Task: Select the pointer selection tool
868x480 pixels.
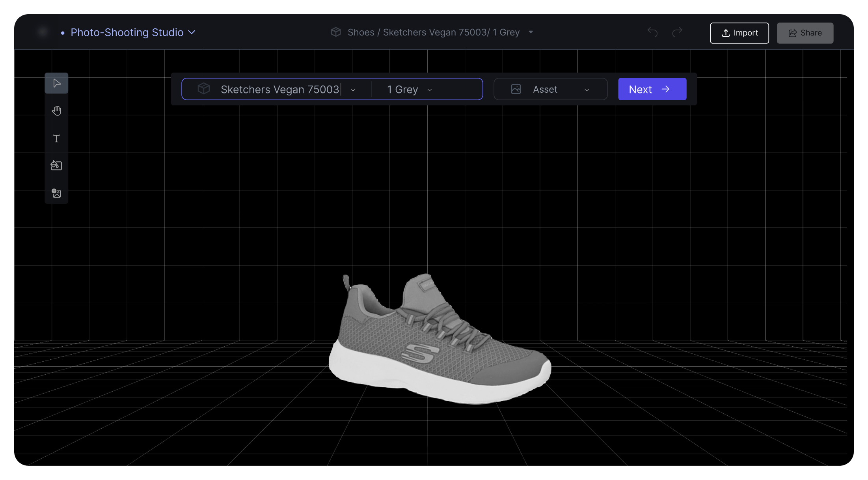Action: tap(56, 83)
